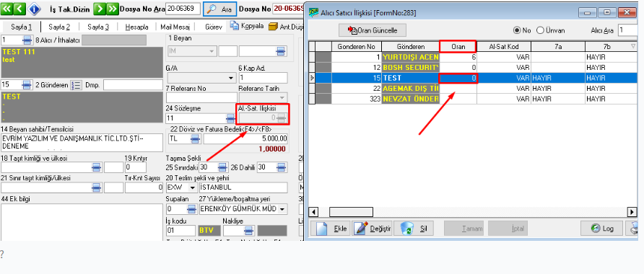
Task: Click lookup icon next to TL currency
Action: coord(196,138)
